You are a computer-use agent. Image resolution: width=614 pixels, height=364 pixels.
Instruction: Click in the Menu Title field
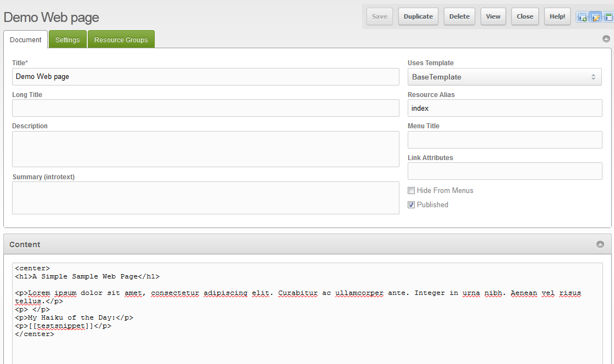click(x=504, y=140)
